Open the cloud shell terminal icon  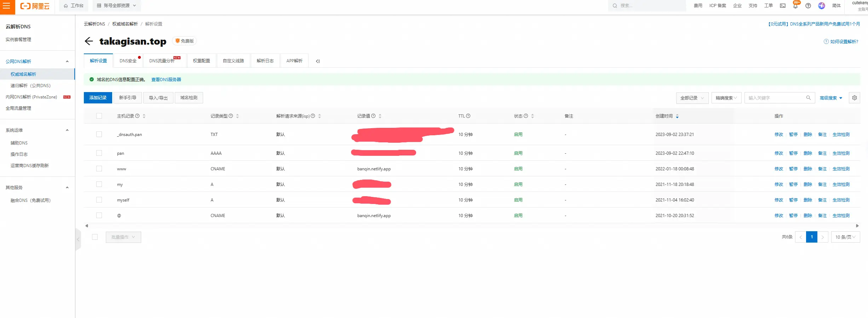pyautogui.click(x=783, y=6)
